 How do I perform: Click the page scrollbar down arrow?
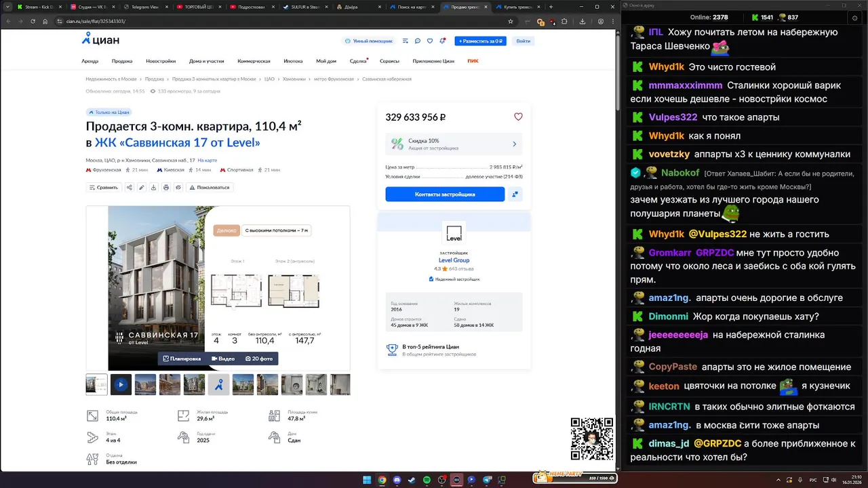coord(616,468)
